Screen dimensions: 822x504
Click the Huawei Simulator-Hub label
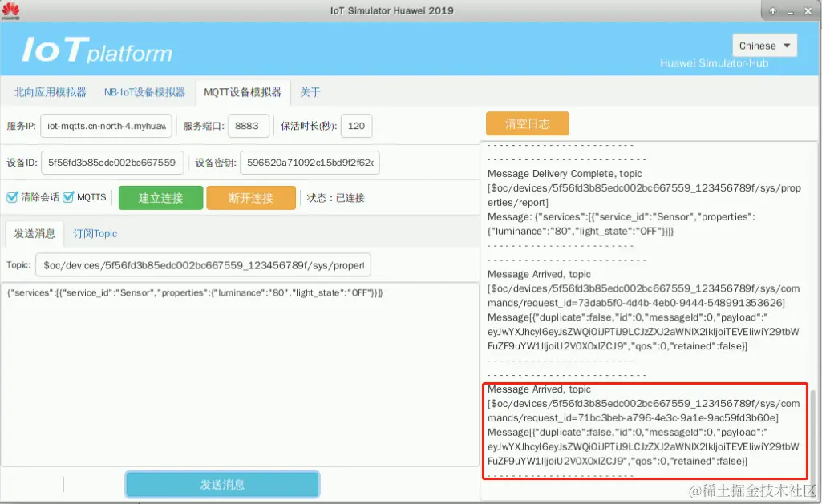pyautogui.click(x=714, y=63)
